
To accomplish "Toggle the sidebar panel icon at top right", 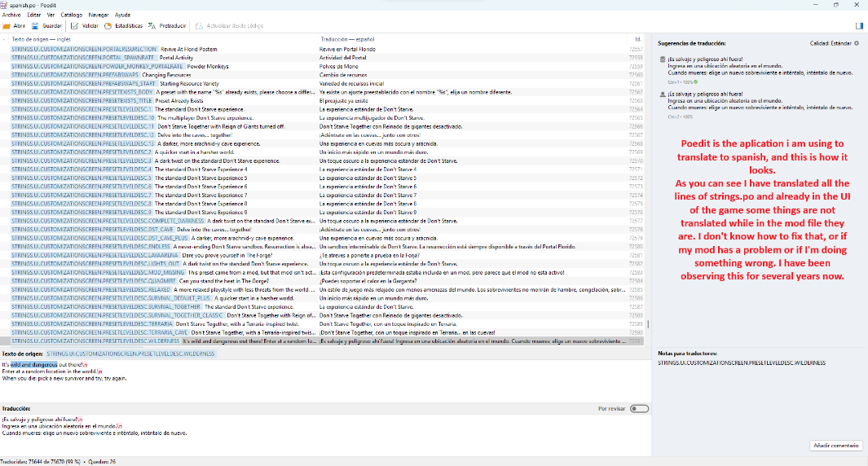I will [x=859, y=26].
